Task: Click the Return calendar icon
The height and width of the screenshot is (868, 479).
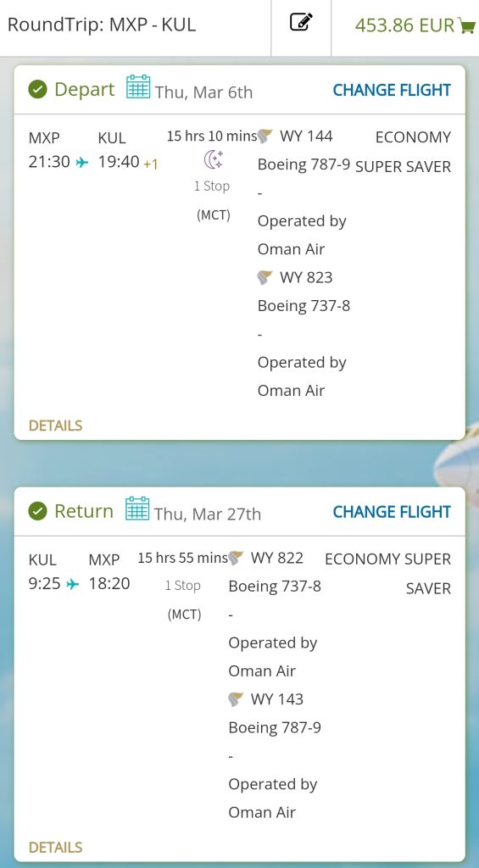Action: [137, 509]
